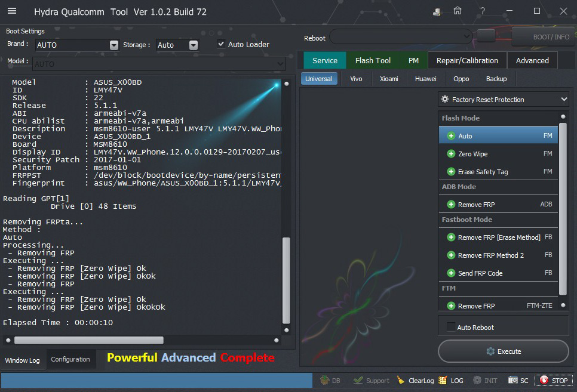Click the home icon in title bar
577x392 pixels.
pyautogui.click(x=458, y=11)
